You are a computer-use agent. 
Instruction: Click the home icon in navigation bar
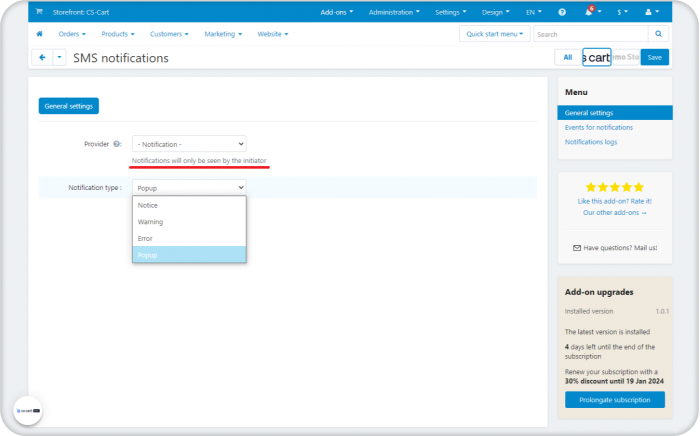tap(39, 34)
